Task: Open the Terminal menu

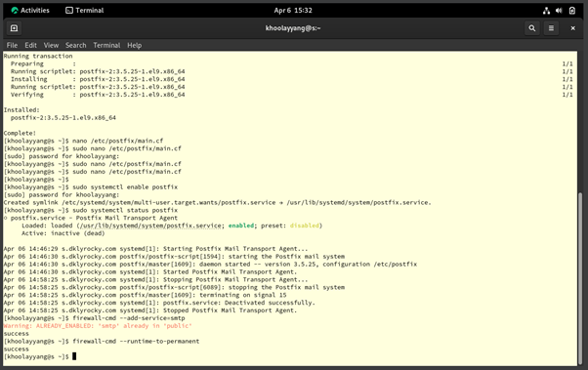Action: (106, 45)
